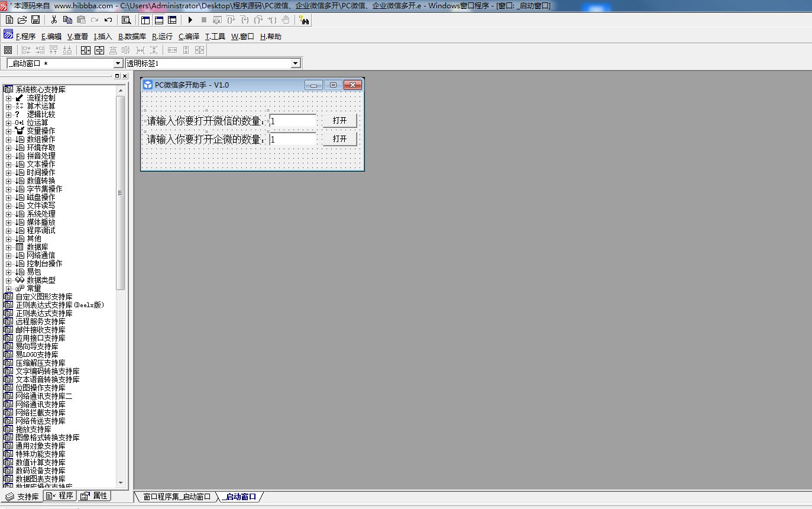The image size is (812, 509).
Task: Select 系统核心支持库 in the tree
Action: pos(40,89)
